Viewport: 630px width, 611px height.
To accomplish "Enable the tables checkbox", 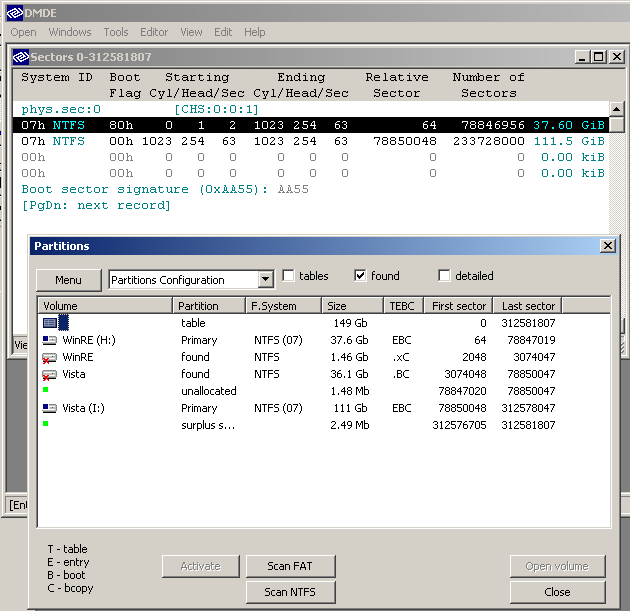I will tap(288, 276).
